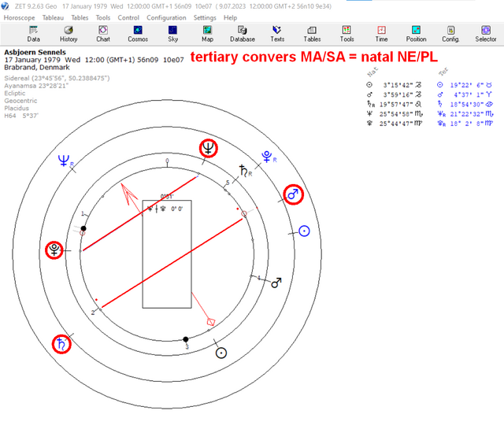Click natal Neptune position 25°54'58" row
504x429 pixels.
click(395, 114)
